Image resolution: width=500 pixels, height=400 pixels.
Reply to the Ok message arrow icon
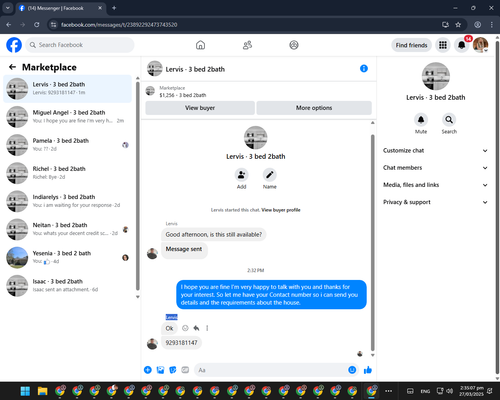(196, 328)
